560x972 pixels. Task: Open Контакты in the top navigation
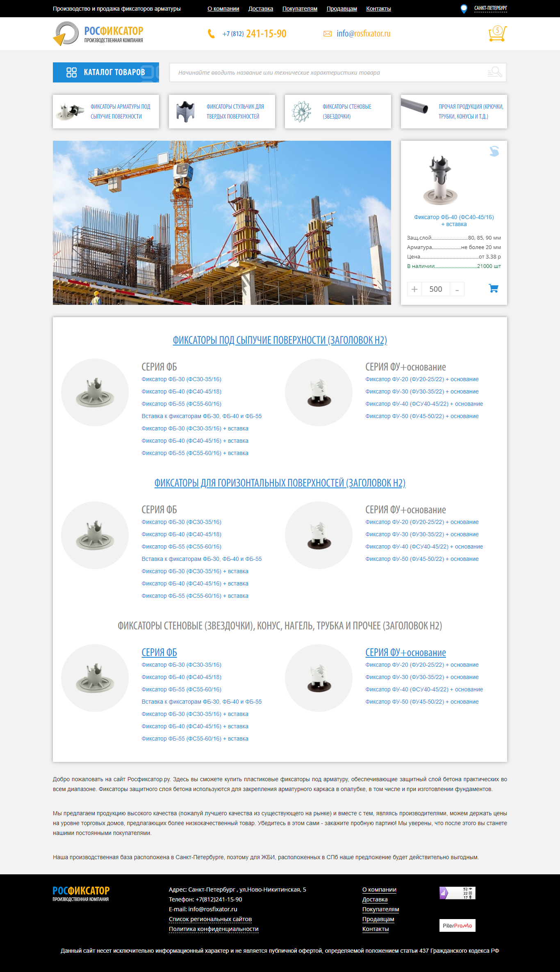pyautogui.click(x=378, y=9)
